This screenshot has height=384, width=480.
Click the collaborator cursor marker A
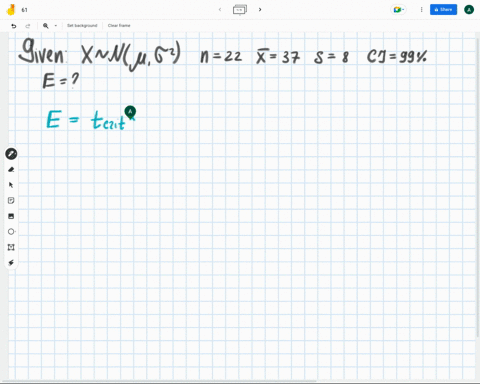click(x=130, y=112)
